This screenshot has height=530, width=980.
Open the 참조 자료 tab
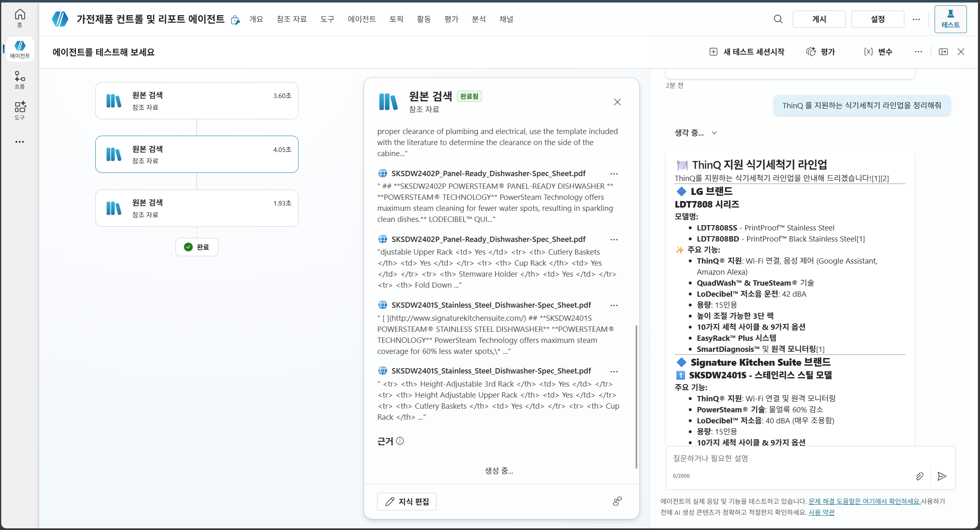tap(292, 19)
